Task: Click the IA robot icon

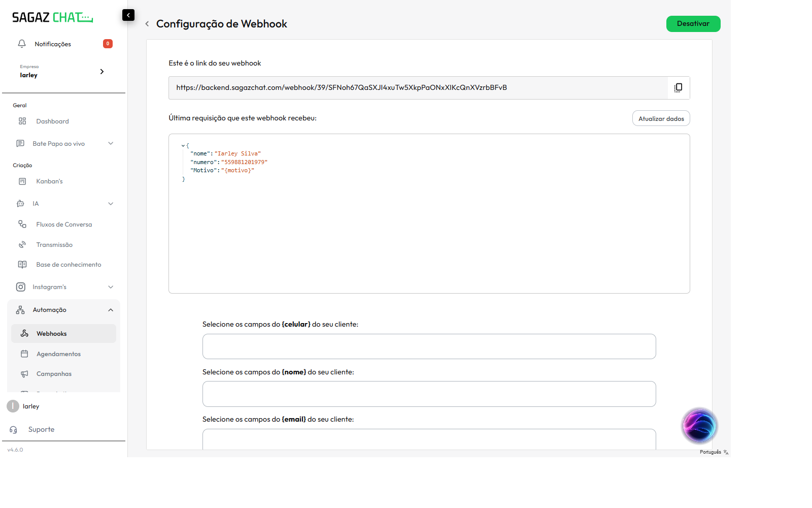Action: (x=20, y=203)
